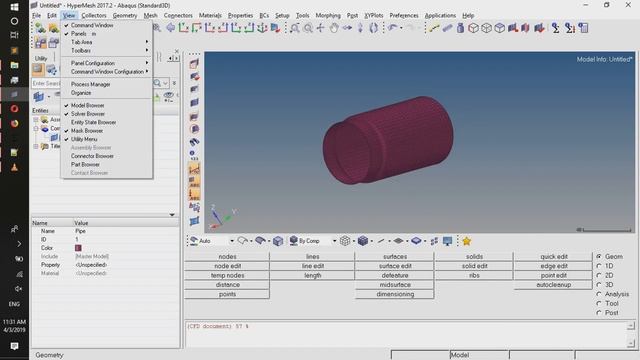Click the circle zoom magnifier icon
Viewport: 640px width, 360px height.
tap(308, 28)
